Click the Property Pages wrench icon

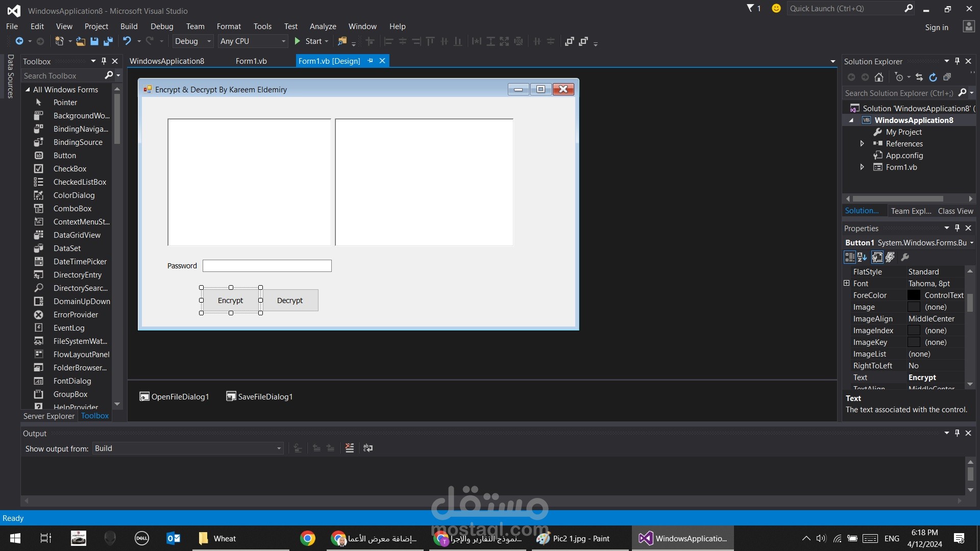tap(905, 257)
